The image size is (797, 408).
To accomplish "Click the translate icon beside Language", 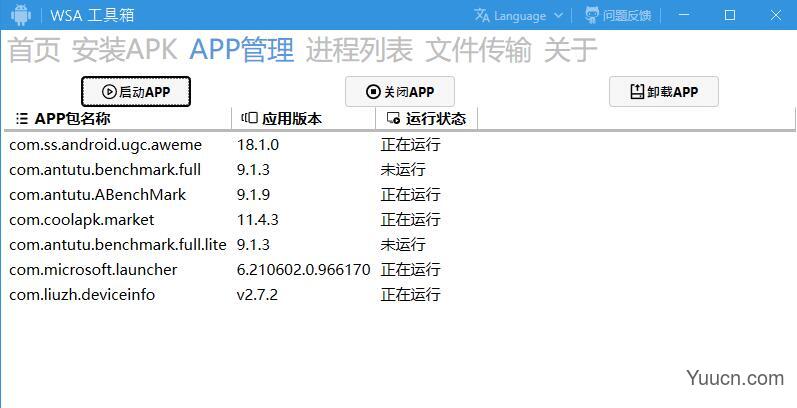I will coord(482,15).
